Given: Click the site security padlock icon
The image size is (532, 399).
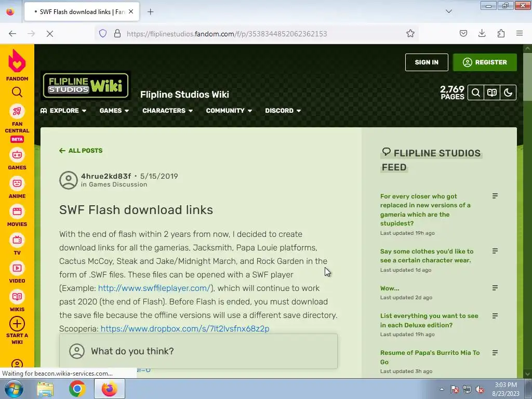Looking at the screenshot, I should [x=117, y=34].
